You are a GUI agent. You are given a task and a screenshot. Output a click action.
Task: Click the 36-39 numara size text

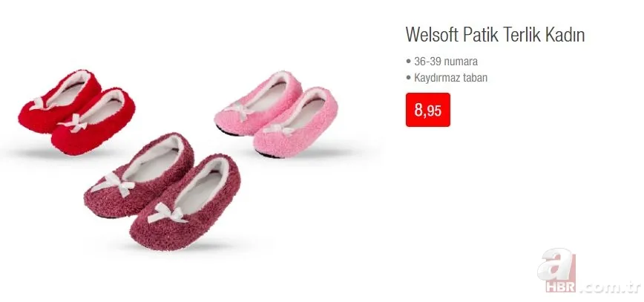pos(446,62)
